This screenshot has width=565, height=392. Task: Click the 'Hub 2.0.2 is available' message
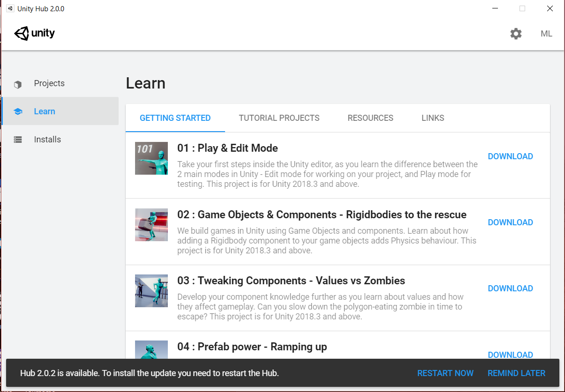(150, 373)
